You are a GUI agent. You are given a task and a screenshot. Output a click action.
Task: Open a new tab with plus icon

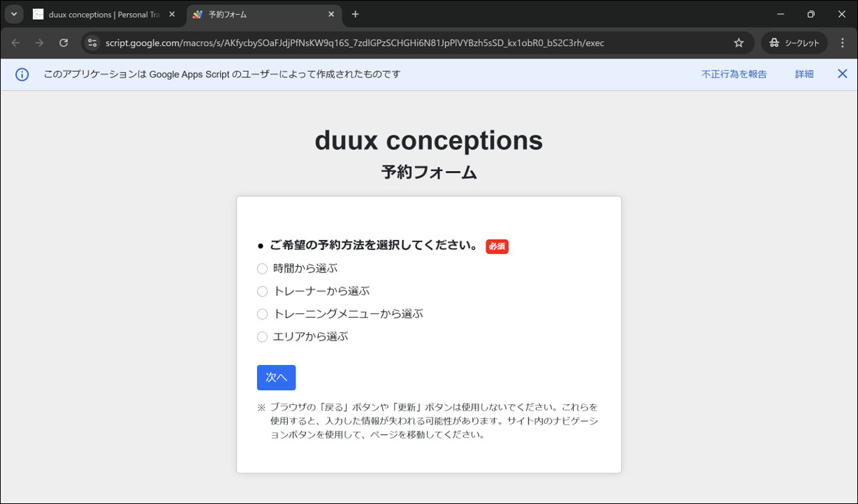pyautogui.click(x=356, y=15)
